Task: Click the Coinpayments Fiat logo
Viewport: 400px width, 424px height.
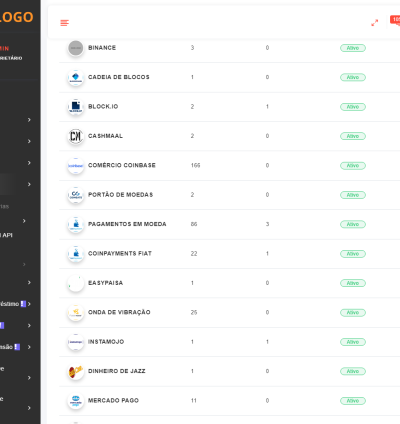Action: click(76, 254)
